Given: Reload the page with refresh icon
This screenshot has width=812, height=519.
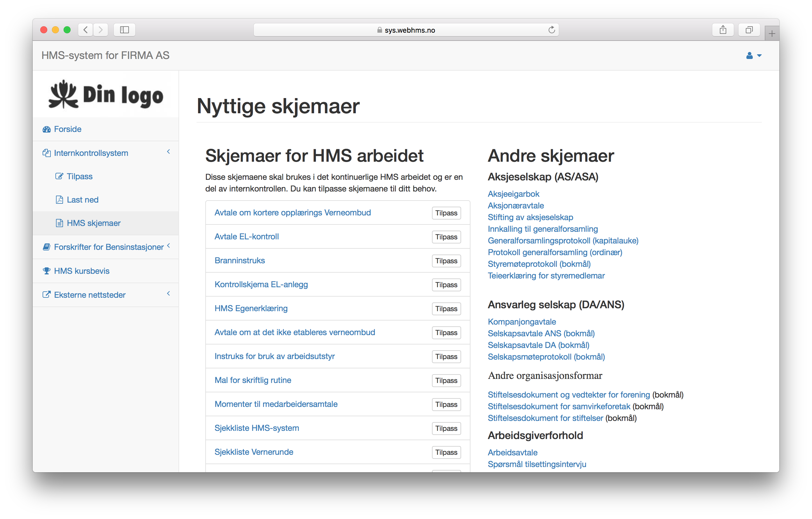Looking at the screenshot, I should (551, 30).
